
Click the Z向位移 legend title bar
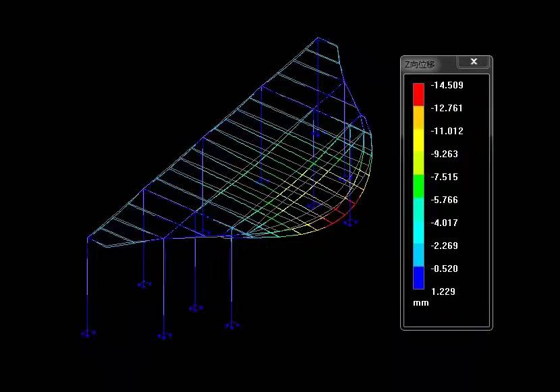coord(428,64)
